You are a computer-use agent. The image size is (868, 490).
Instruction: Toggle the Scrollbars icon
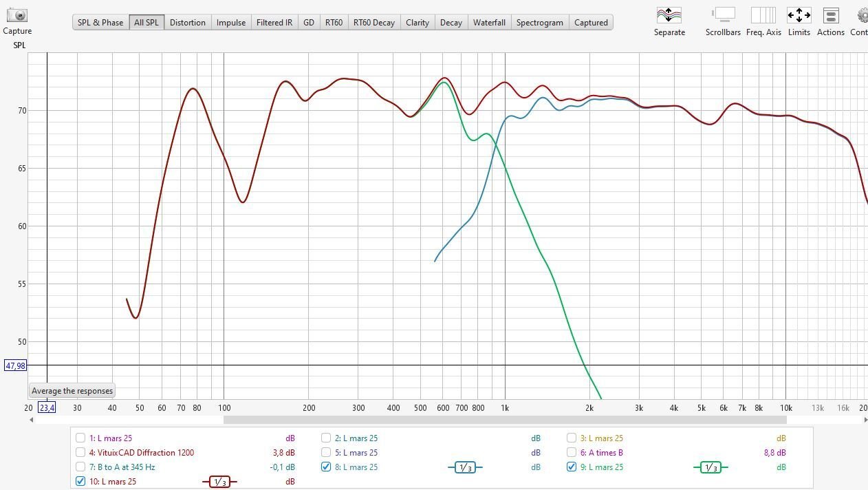coord(723,14)
